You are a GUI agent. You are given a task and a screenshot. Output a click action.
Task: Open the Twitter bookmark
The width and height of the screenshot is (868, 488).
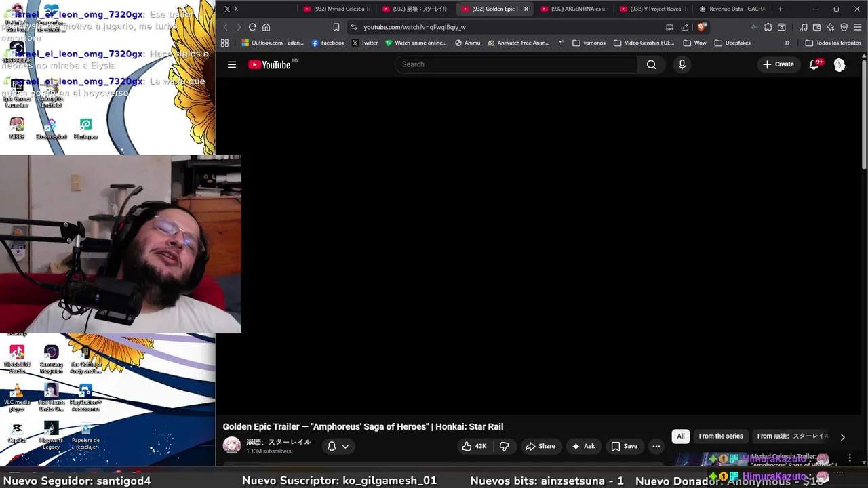tap(365, 43)
